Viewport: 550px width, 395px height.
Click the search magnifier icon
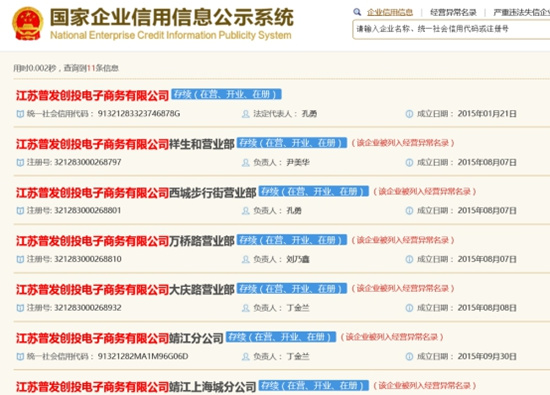357,12
